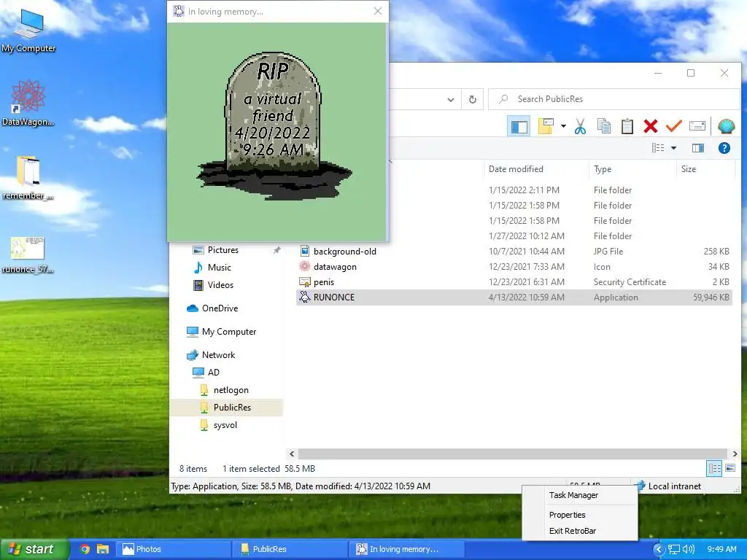Click the In loving memory title icon
The image size is (747, 560).
click(179, 12)
